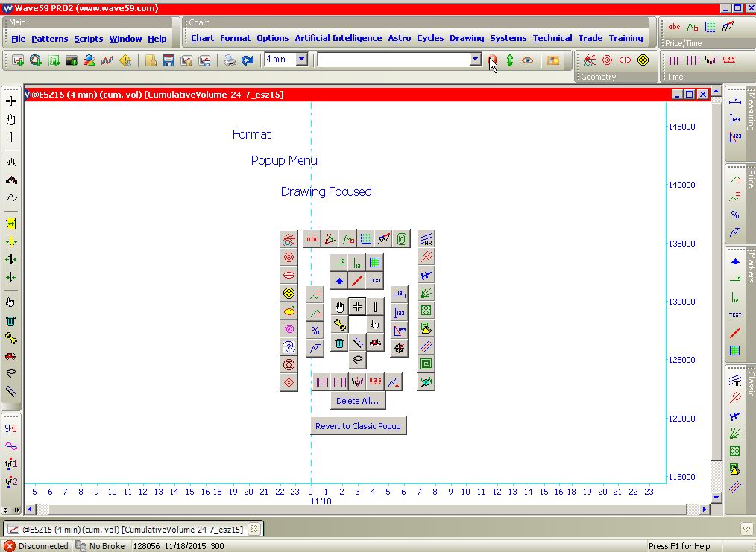The width and height of the screenshot is (756, 552).
Task: Open folder icon in the main toolbar
Action: 151,60
